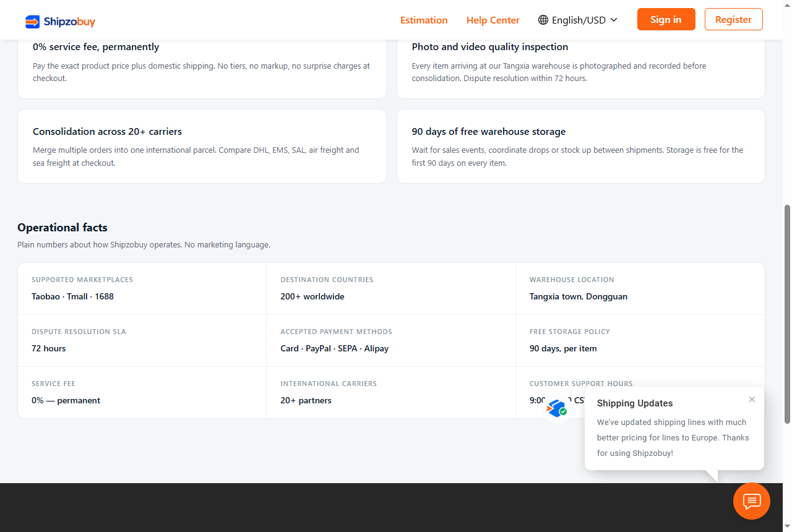Click the '200+ worldwide' value
This screenshot has width=792, height=532.
(312, 296)
